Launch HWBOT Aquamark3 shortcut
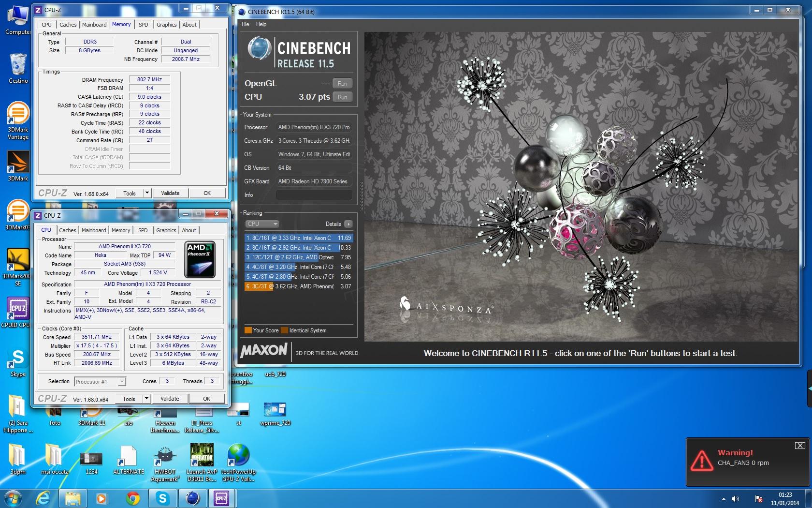Image resolution: width=812 pixels, height=508 pixels. coord(165,463)
